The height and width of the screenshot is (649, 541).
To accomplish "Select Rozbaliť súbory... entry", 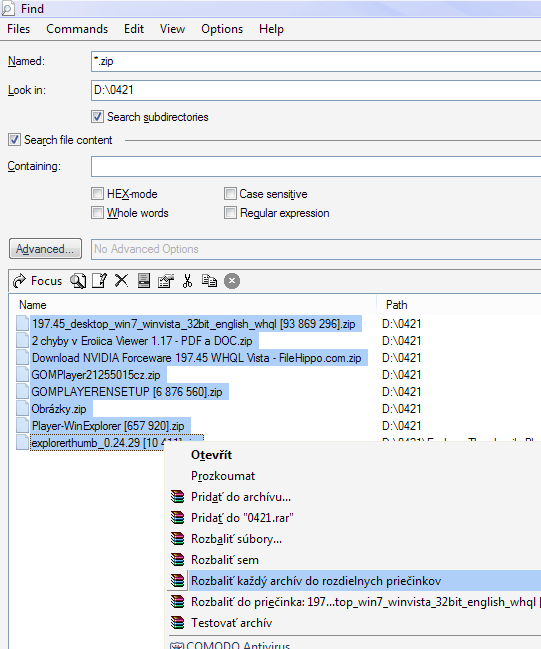I will click(x=354, y=539).
